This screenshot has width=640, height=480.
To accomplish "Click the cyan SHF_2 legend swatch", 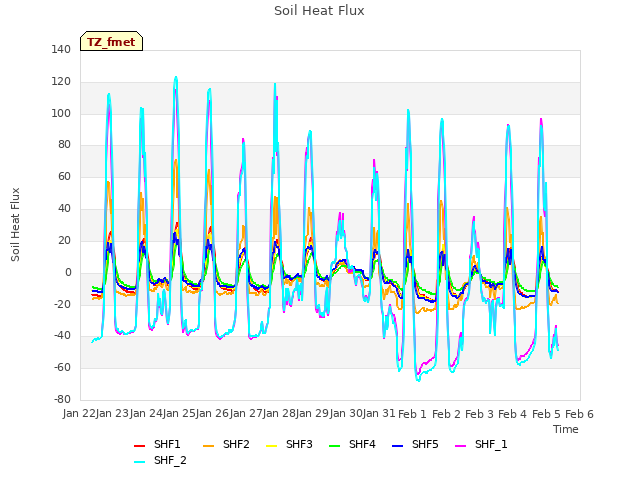I will pyautogui.click(x=140, y=461).
